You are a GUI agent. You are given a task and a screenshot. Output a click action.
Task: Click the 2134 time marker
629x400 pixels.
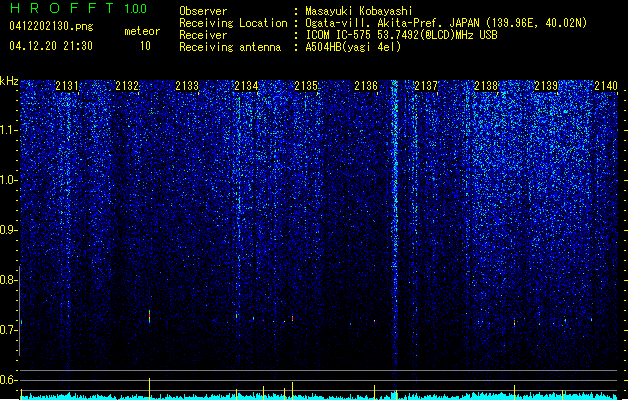246,86
